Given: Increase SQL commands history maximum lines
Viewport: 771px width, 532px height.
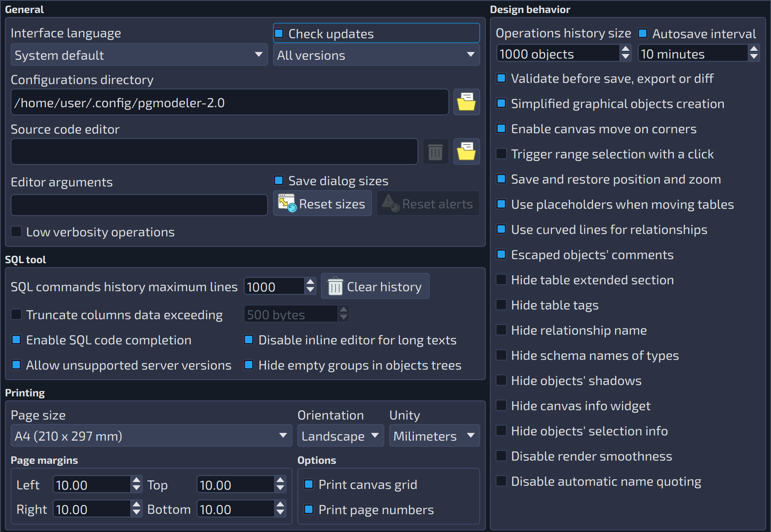Looking at the screenshot, I should tap(310, 282).
